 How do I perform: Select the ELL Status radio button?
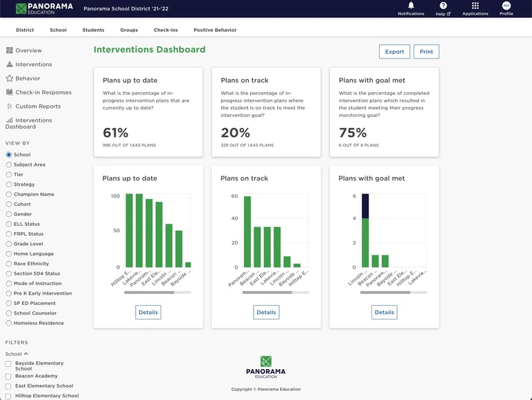tap(9, 224)
